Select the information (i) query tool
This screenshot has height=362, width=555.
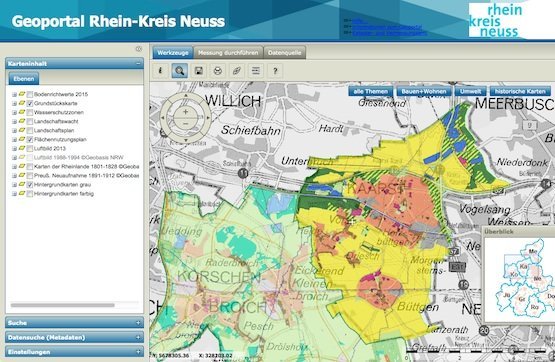pos(160,71)
